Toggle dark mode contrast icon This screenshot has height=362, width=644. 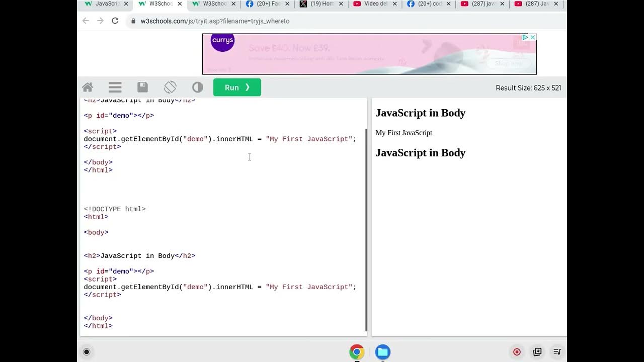coord(198,87)
